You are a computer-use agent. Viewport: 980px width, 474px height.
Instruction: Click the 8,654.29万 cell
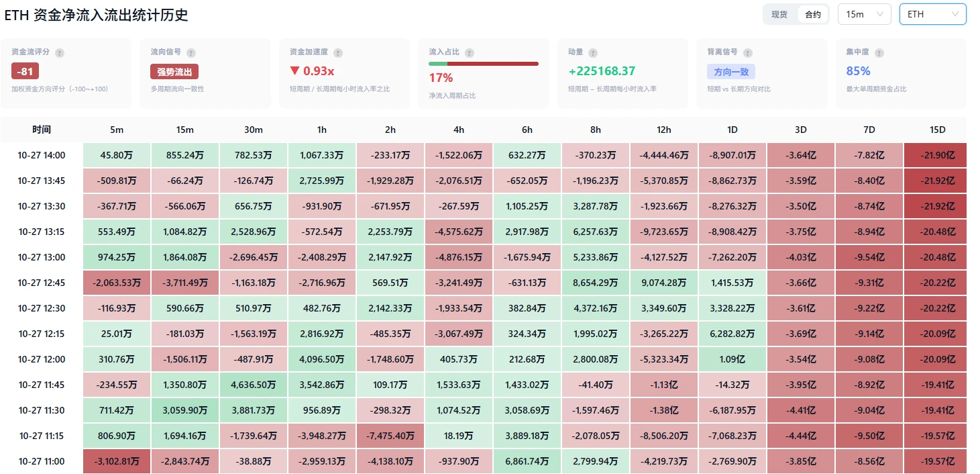pyautogui.click(x=596, y=283)
